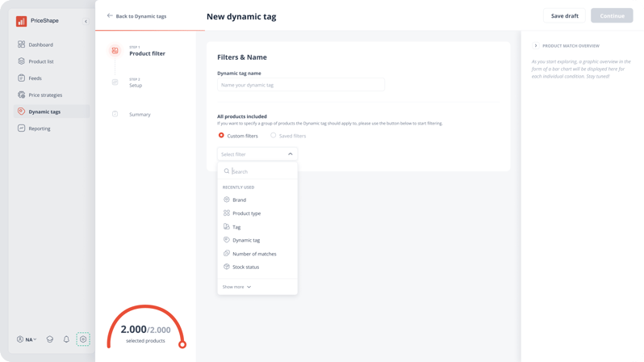Click the Filters & Name heading
The width and height of the screenshot is (644, 362).
point(242,57)
